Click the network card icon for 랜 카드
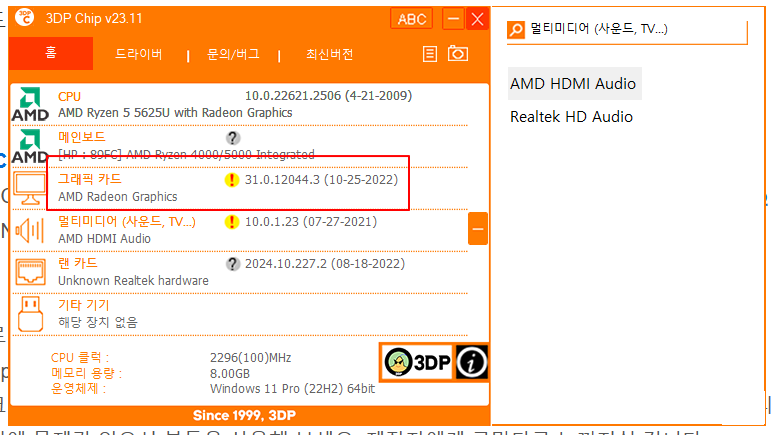 (30, 272)
